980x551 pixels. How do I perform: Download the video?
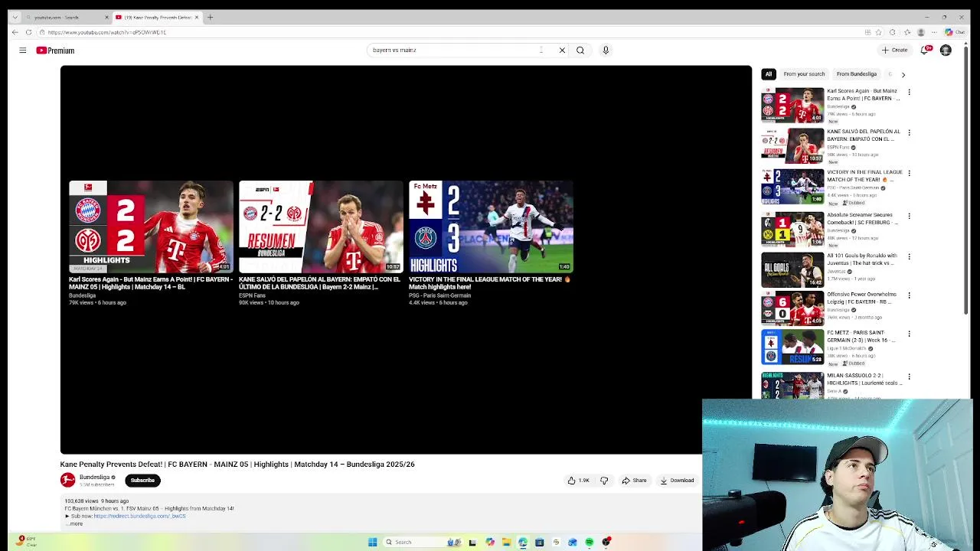click(x=677, y=481)
